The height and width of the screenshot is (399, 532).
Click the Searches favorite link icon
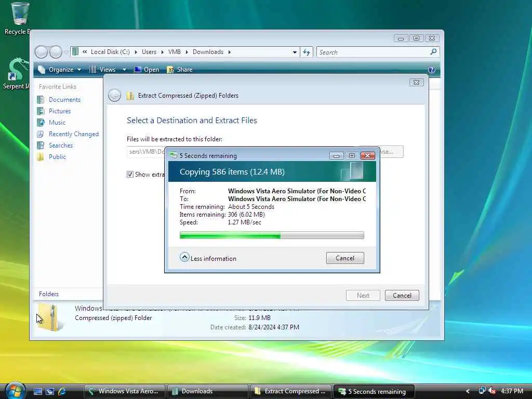41,145
